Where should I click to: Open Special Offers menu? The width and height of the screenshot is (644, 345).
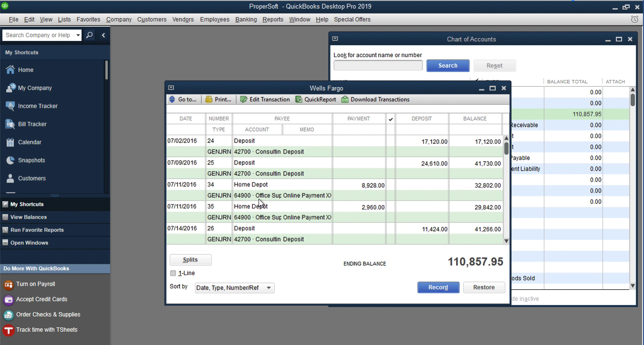click(352, 20)
